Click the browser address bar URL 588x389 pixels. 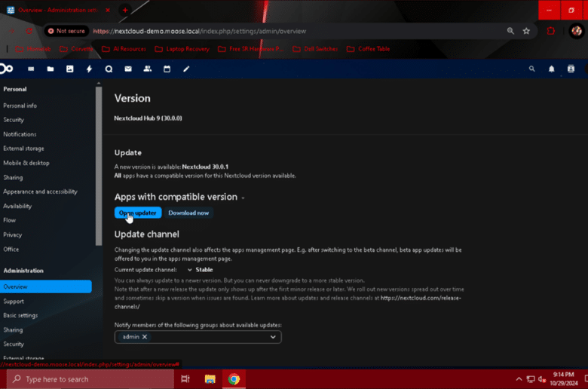(x=200, y=31)
